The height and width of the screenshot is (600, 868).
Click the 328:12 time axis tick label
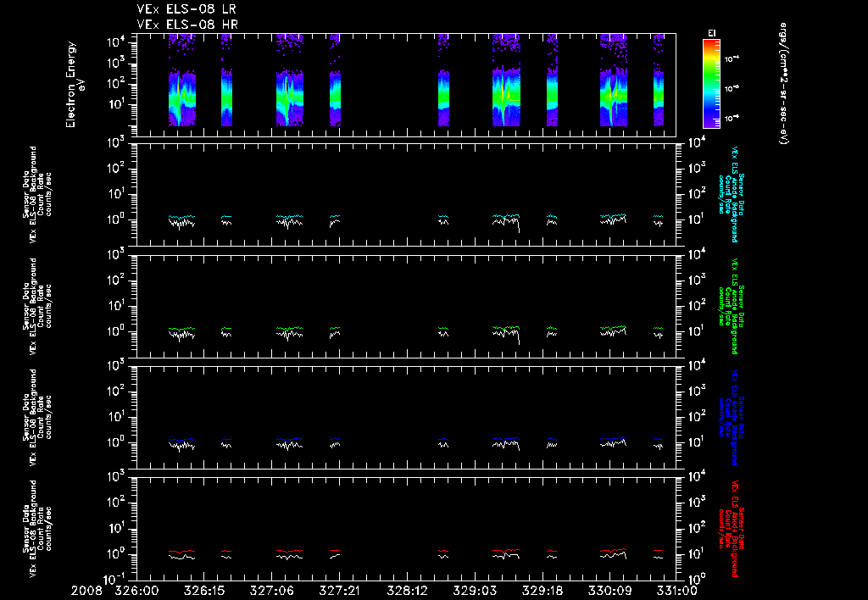(407, 592)
